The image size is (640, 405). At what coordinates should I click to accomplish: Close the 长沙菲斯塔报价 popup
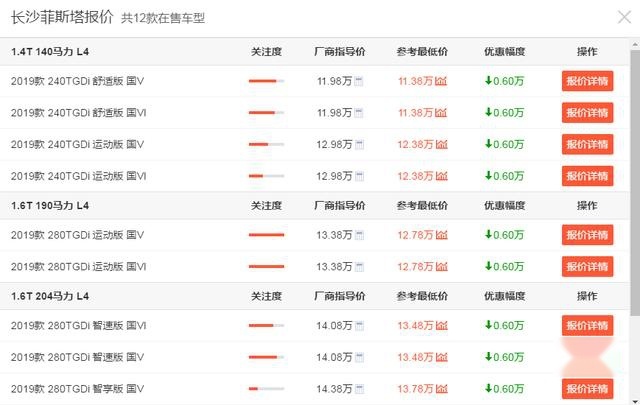click(x=624, y=17)
